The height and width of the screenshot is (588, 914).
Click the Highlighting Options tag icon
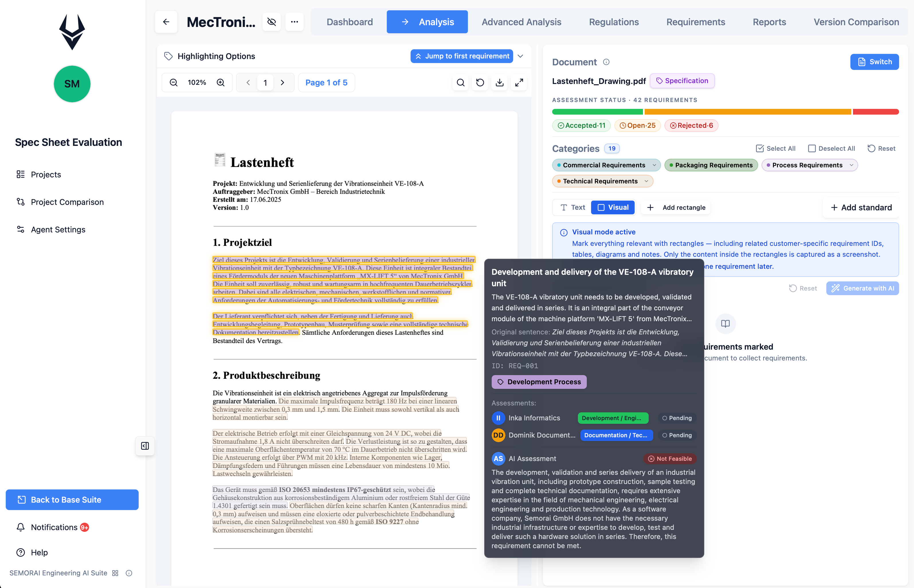point(168,56)
